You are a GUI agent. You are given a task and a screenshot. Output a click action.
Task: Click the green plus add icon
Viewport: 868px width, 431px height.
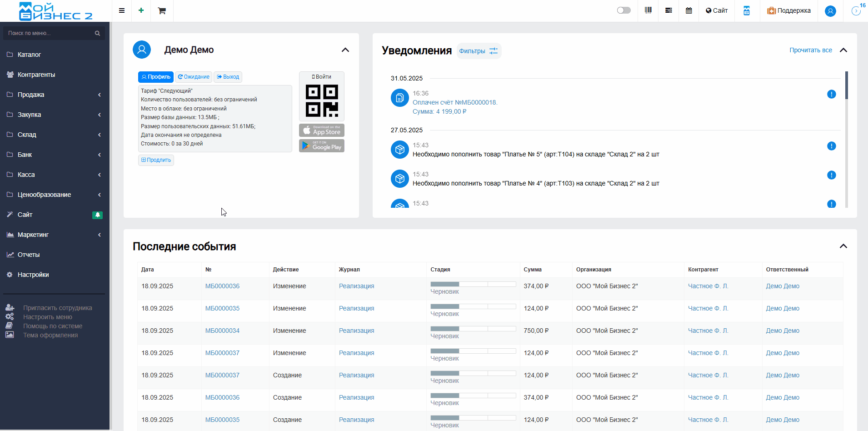[141, 10]
